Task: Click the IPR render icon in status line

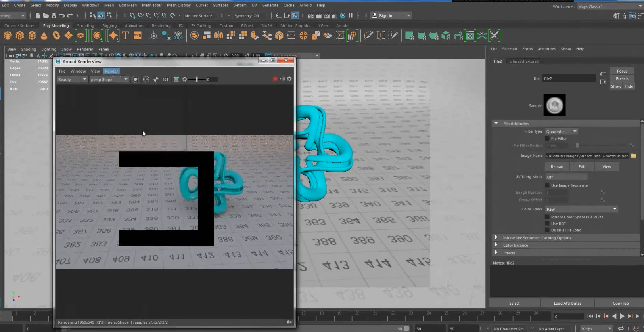Action: pos(326,15)
